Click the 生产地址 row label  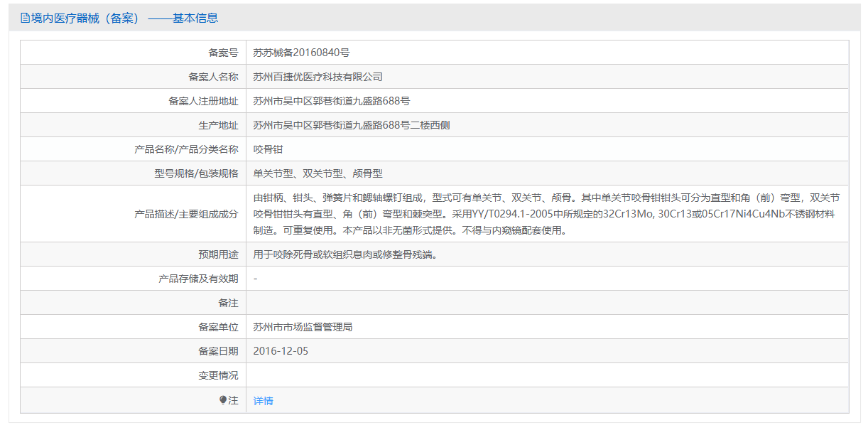pos(218,125)
